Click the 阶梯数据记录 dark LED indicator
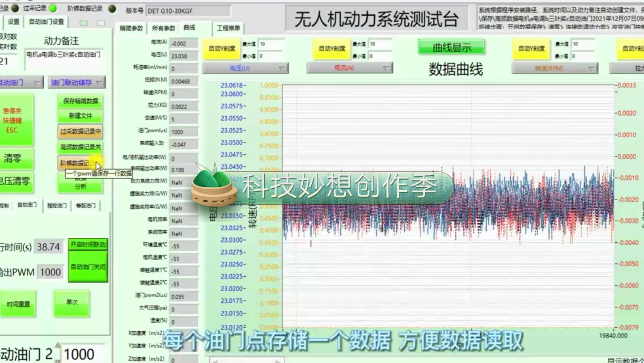The height and width of the screenshot is (363, 644). pos(111,8)
